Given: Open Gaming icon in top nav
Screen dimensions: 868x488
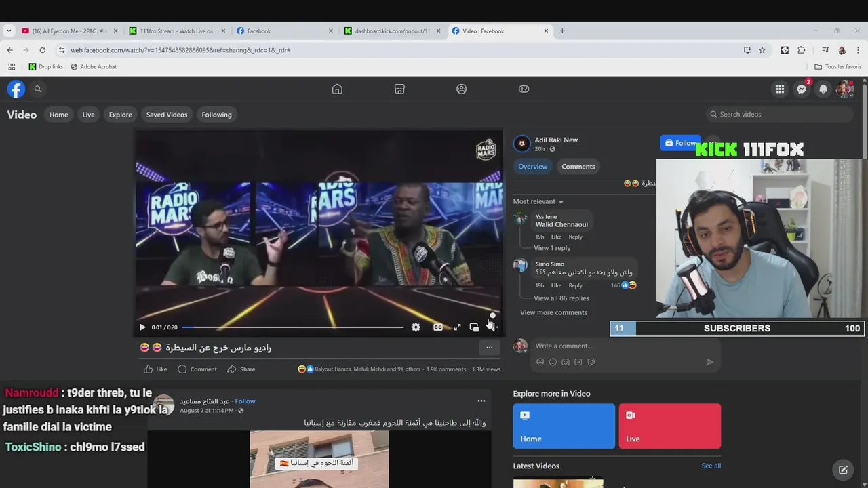Looking at the screenshot, I should [x=524, y=89].
